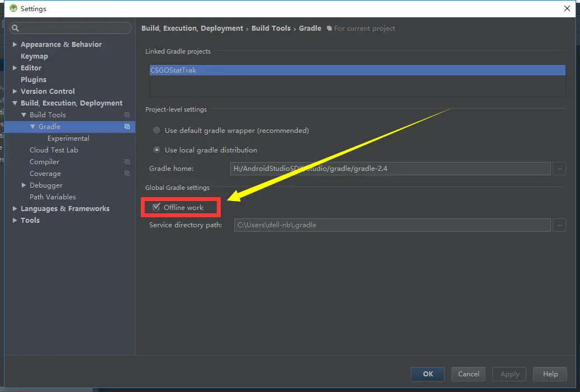This screenshot has height=392, width=580.
Task: Open Cloud Test Lab settings
Action: tap(54, 150)
